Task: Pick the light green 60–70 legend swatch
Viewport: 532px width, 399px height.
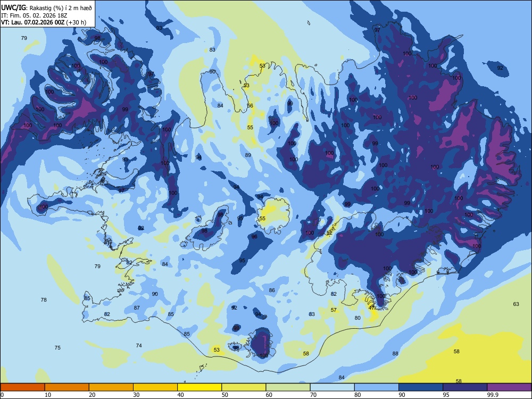Action: [x=288, y=387]
